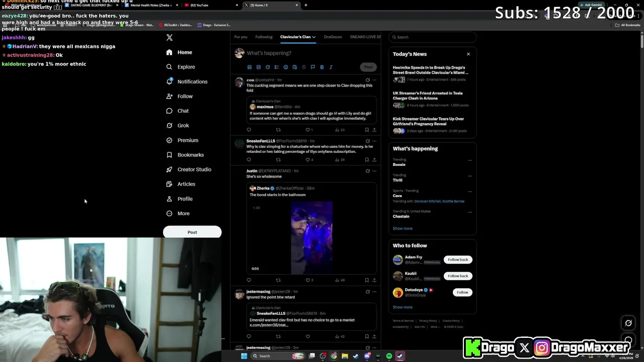This screenshot has height=362, width=644.
Task: Reply to the post by con
Action: (x=249, y=130)
